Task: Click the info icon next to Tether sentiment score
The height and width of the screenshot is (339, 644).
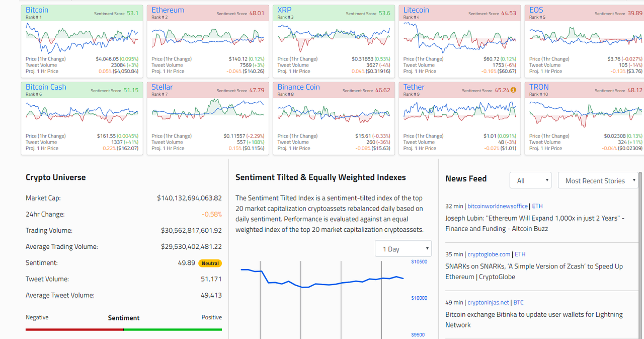Action: pos(513,91)
